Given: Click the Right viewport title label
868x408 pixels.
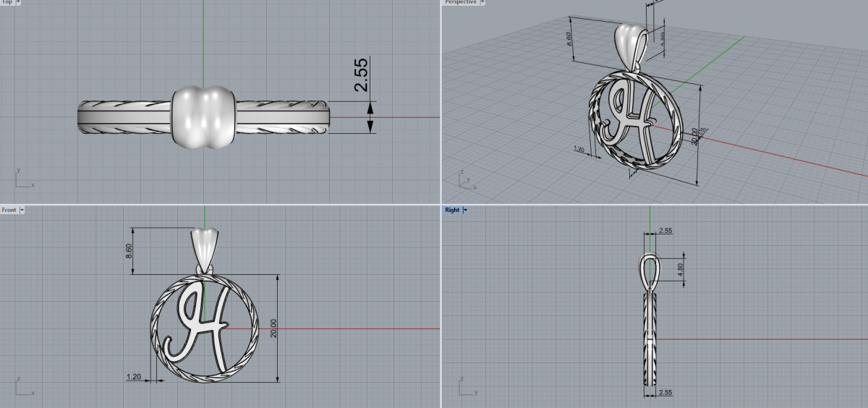Looking at the screenshot, I should 452,210.
